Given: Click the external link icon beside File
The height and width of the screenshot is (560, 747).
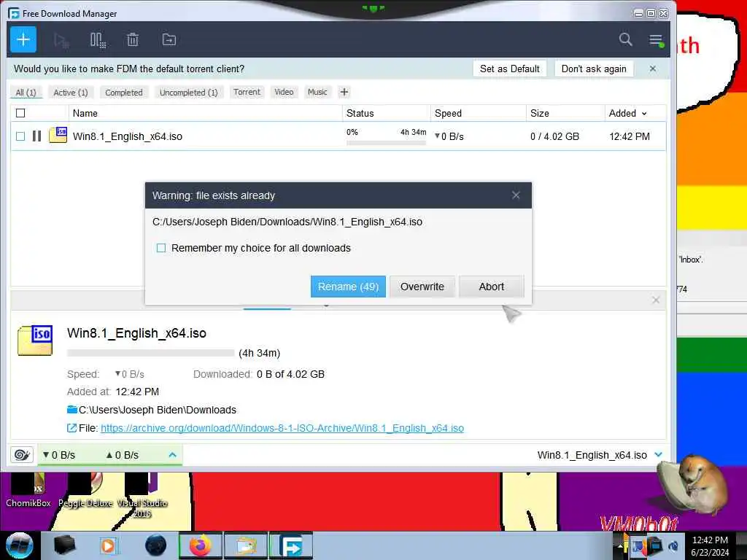Looking at the screenshot, I should coord(71,428).
